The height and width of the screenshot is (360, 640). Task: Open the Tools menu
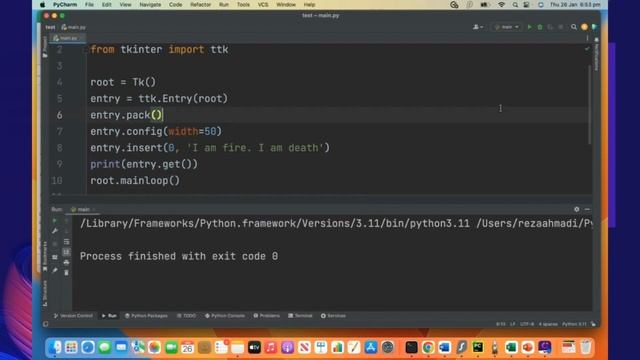click(x=243, y=5)
